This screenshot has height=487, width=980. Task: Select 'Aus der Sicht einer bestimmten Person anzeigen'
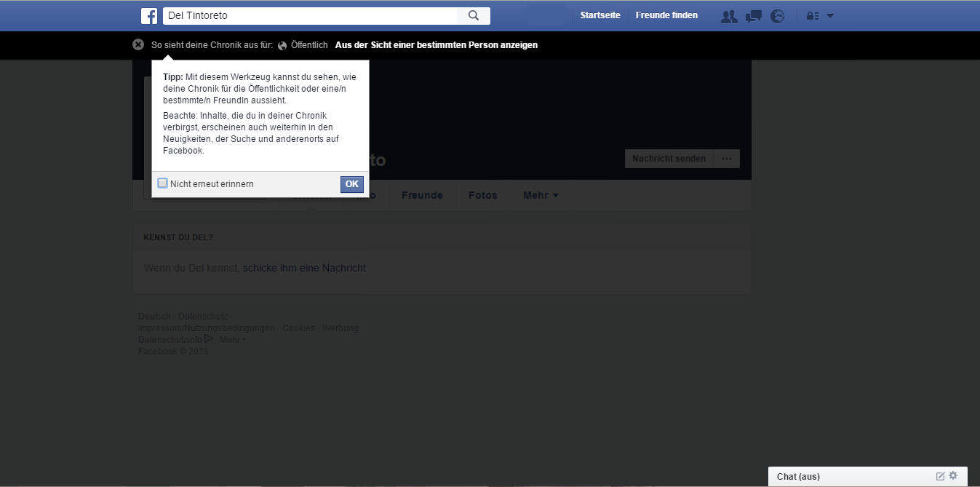(437, 45)
